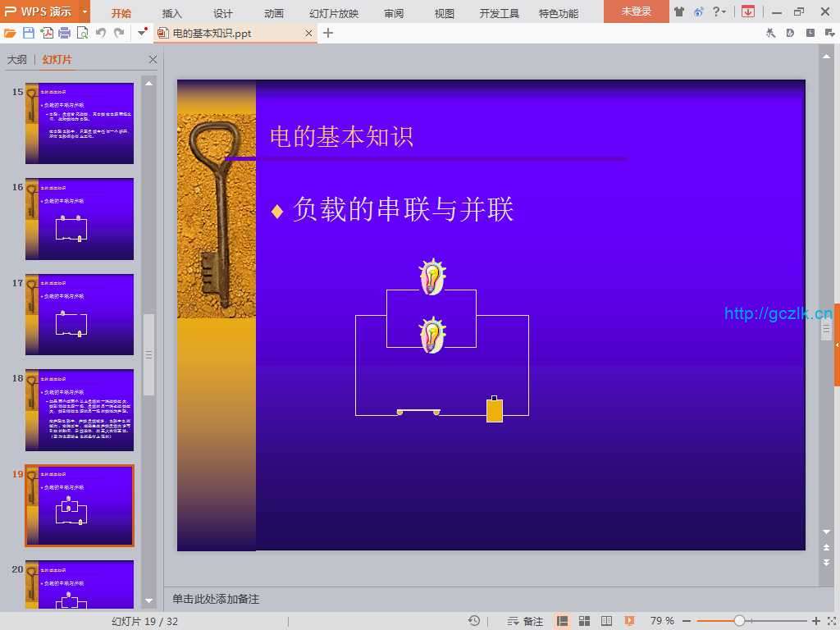This screenshot has height=630, width=840.
Task: Click the Print icon
Action: pyautogui.click(x=64, y=33)
